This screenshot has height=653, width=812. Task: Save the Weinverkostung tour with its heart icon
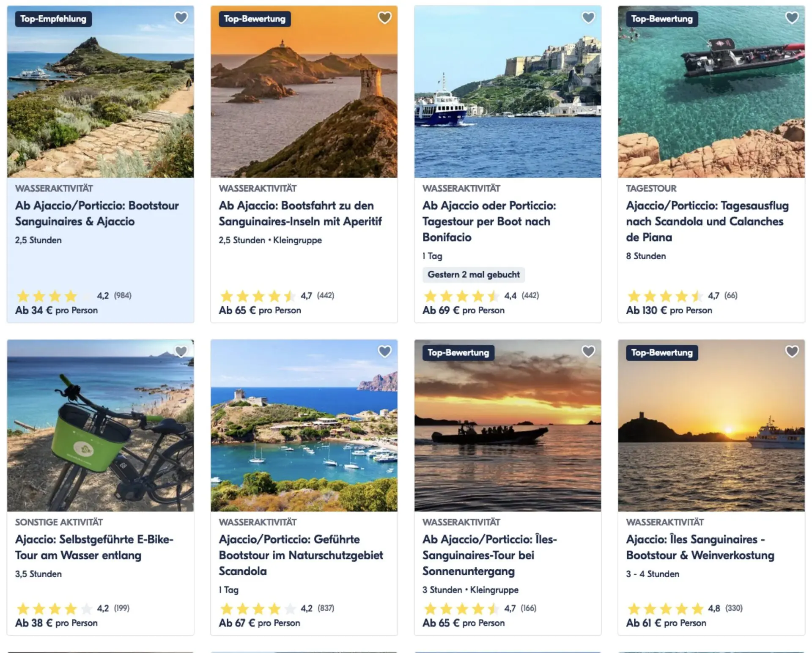click(x=792, y=351)
